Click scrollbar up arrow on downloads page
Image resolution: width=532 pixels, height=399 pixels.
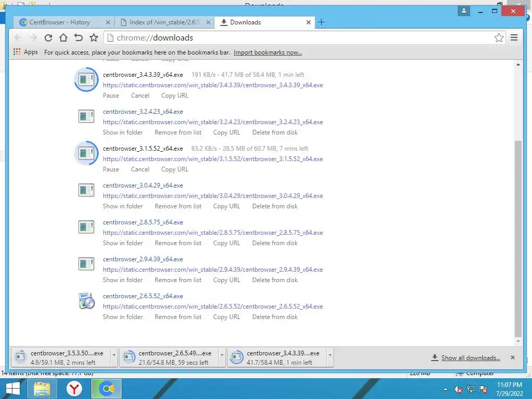[x=518, y=64]
